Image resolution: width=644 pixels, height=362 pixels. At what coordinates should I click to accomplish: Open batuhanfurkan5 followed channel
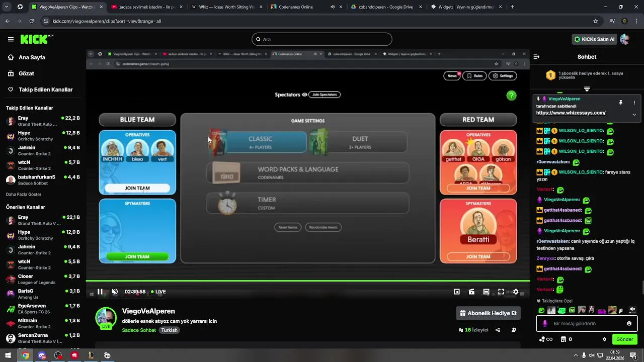[43, 180]
